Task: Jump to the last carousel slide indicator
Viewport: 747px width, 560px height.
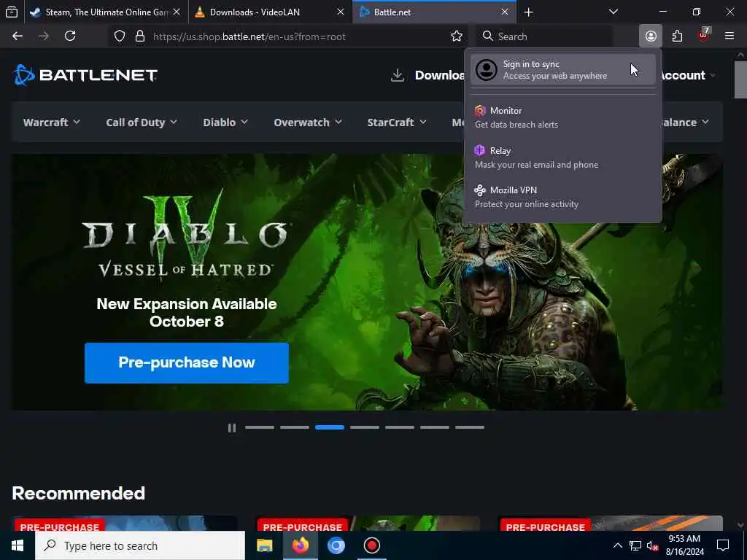Action: click(470, 427)
